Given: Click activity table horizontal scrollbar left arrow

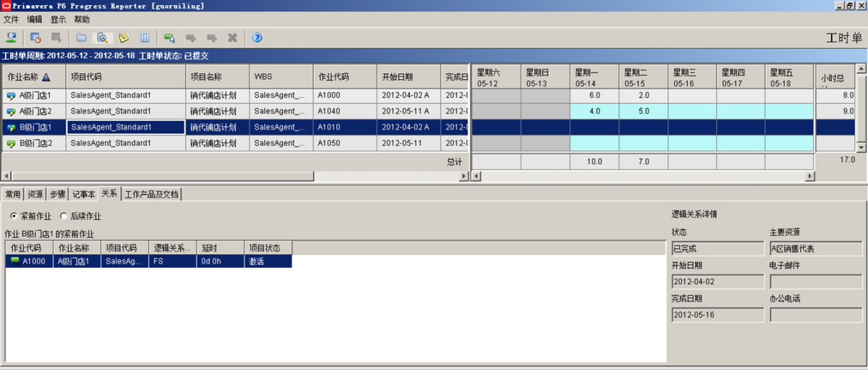Looking at the screenshot, I should tap(6, 176).
